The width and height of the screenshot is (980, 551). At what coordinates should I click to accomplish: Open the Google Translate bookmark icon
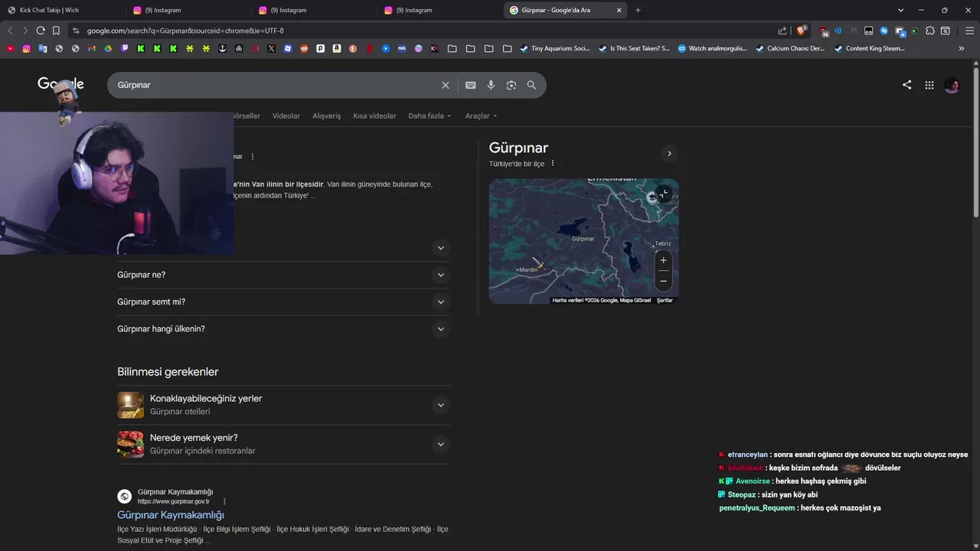[43, 48]
